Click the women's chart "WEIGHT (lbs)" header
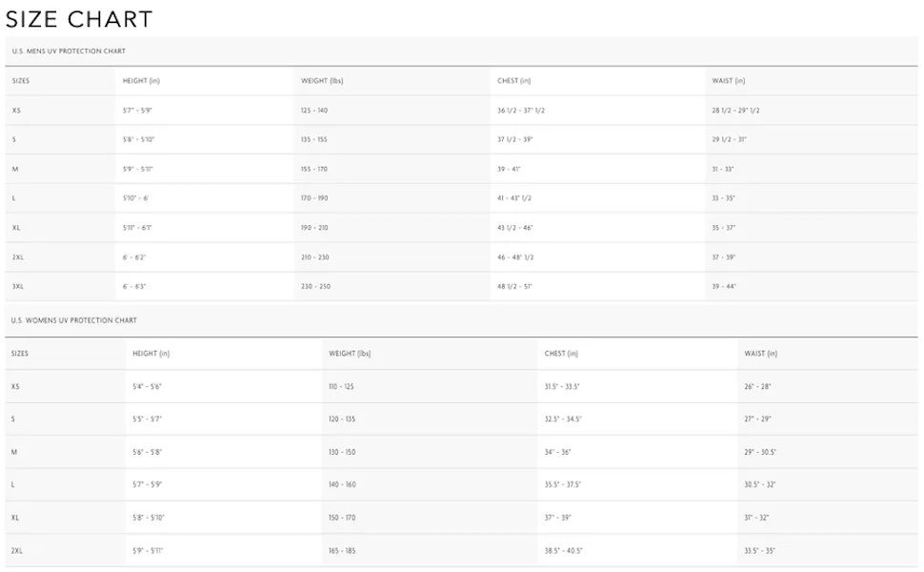The image size is (924, 572). click(350, 354)
